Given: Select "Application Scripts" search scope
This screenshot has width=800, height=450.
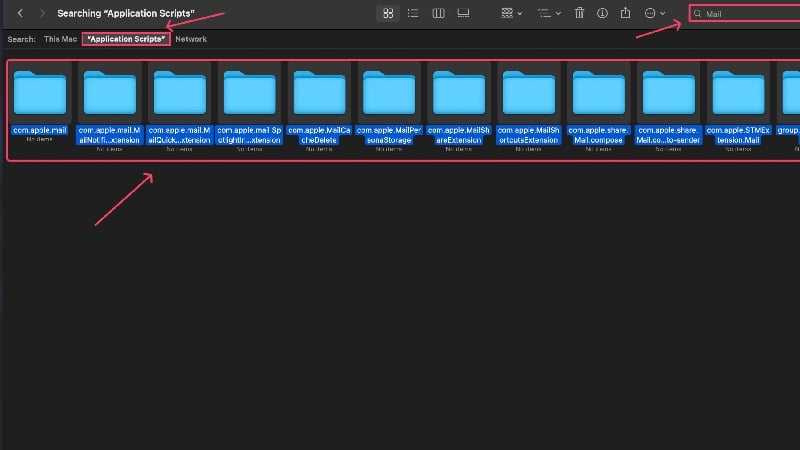Looking at the screenshot, I should click(126, 39).
